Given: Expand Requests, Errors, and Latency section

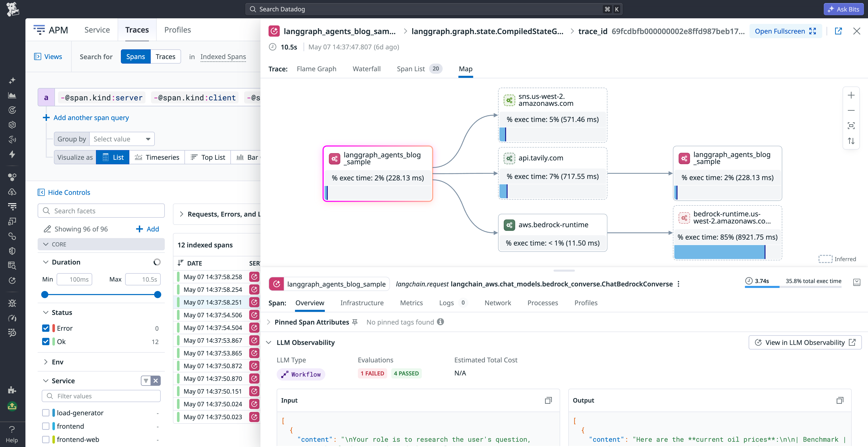Looking at the screenshot, I should tap(182, 214).
